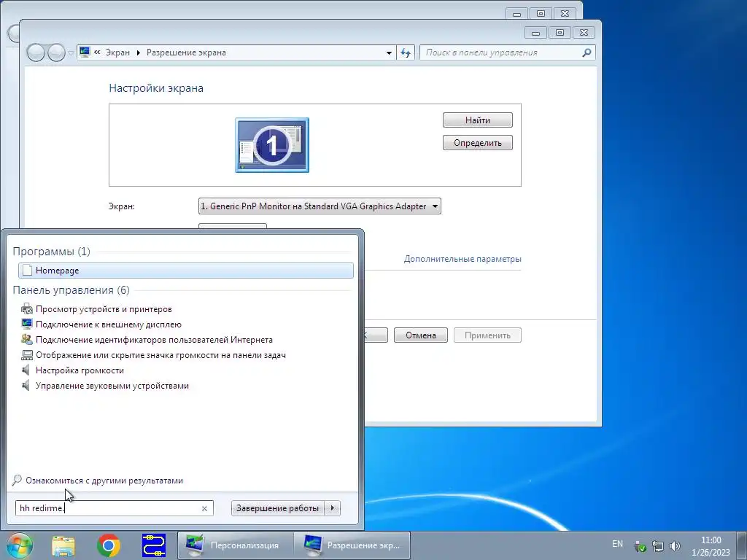The width and height of the screenshot is (747, 560).
Task: Click the Определить button
Action: [x=478, y=143]
